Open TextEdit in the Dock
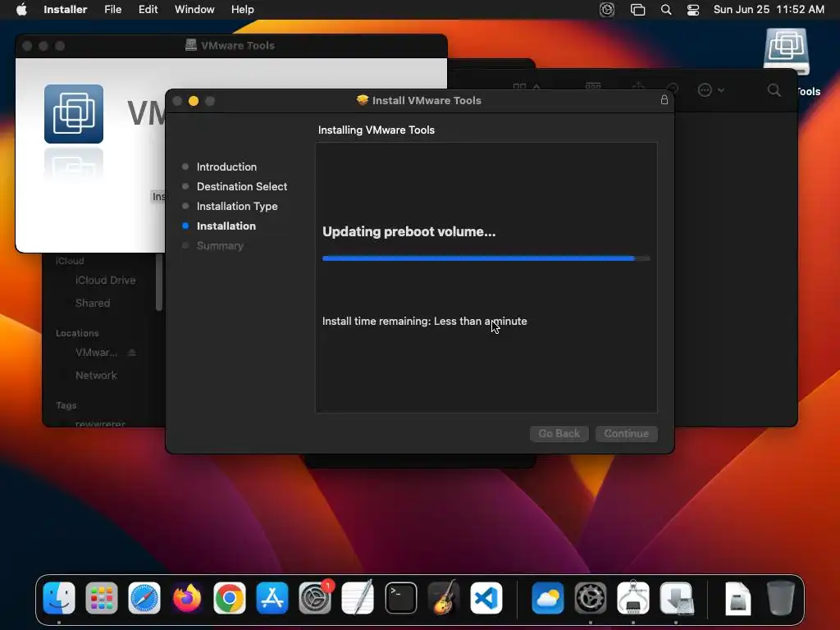 pos(358,598)
